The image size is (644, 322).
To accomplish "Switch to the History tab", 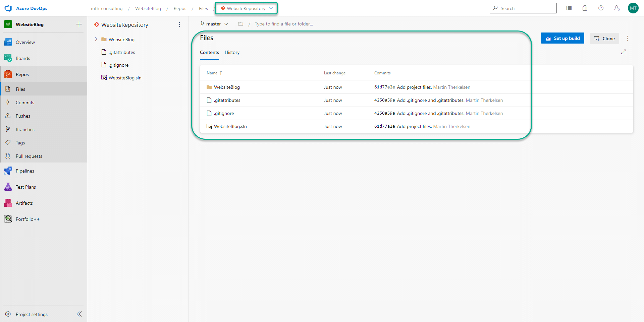I will tap(232, 53).
